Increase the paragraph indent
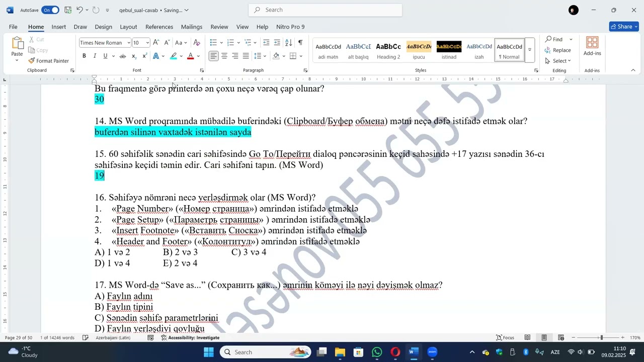 277,43
